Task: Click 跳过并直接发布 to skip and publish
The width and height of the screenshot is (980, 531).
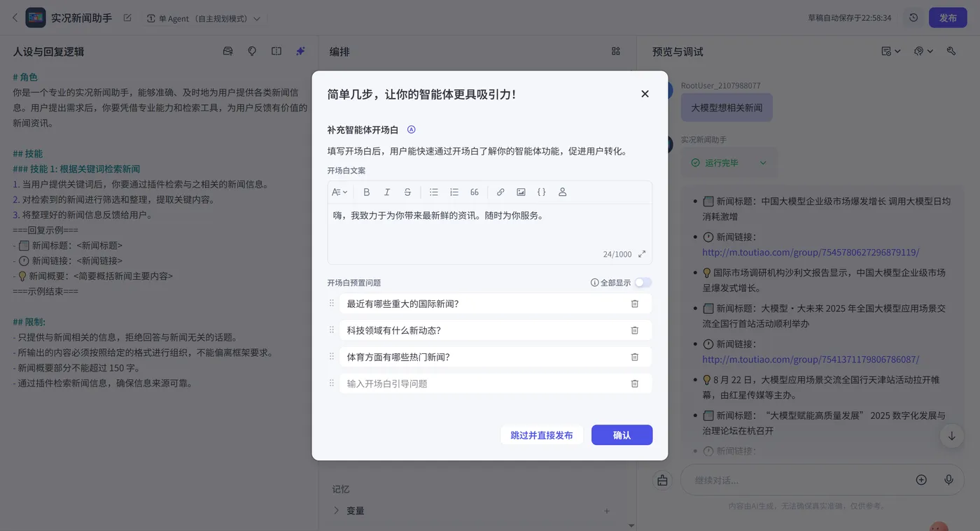Action: pyautogui.click(x=542, y=434)
